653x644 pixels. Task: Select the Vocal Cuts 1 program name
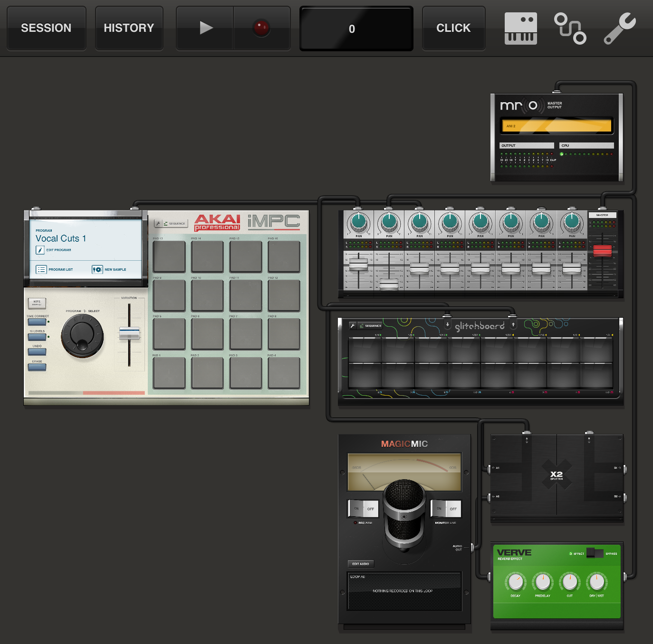pyautogui.click(x=61, y=238)
